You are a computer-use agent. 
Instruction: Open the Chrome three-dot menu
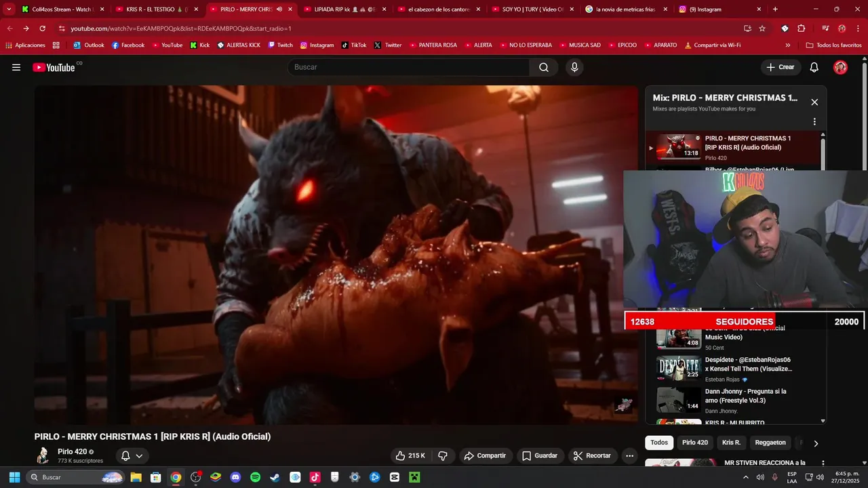857,28
